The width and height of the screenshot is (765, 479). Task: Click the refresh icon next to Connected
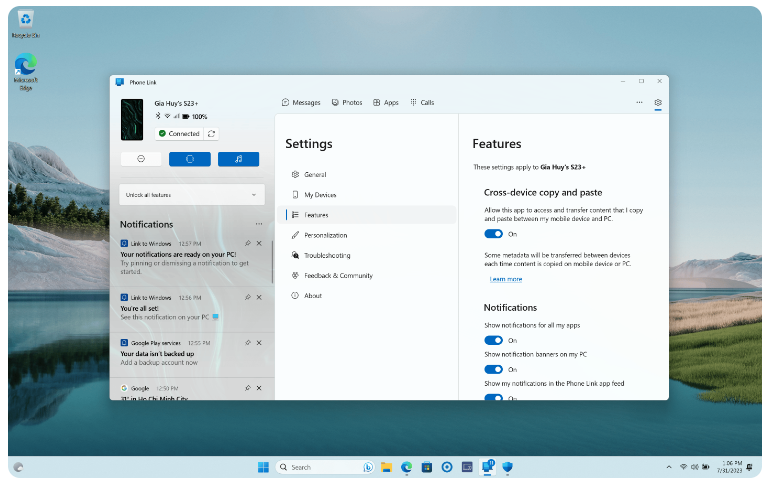(212, 133)
